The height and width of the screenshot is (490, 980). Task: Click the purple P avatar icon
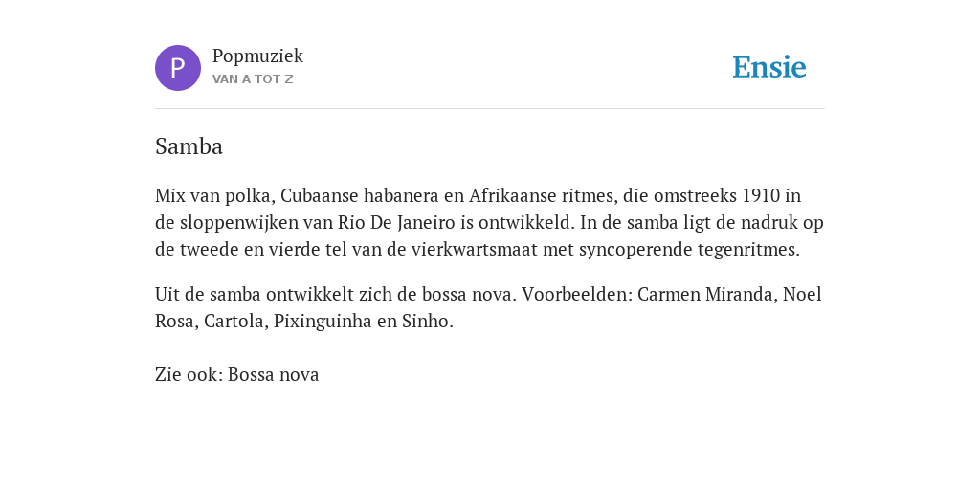(x=177, y=68)
